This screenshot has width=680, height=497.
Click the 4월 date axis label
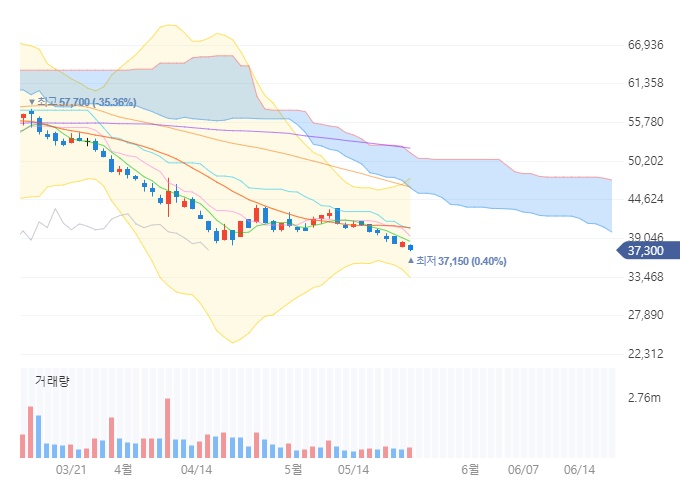pyautogui.click(x=123, y=469)
